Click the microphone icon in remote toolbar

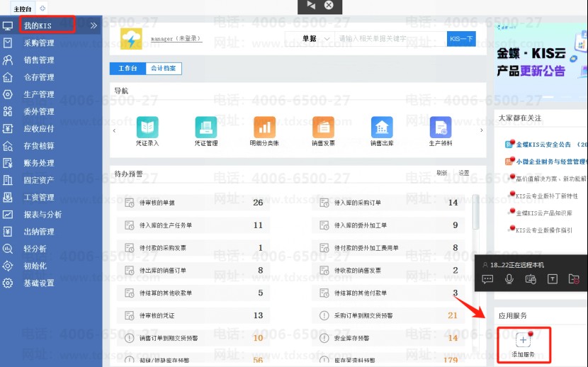tap(509, 279)
